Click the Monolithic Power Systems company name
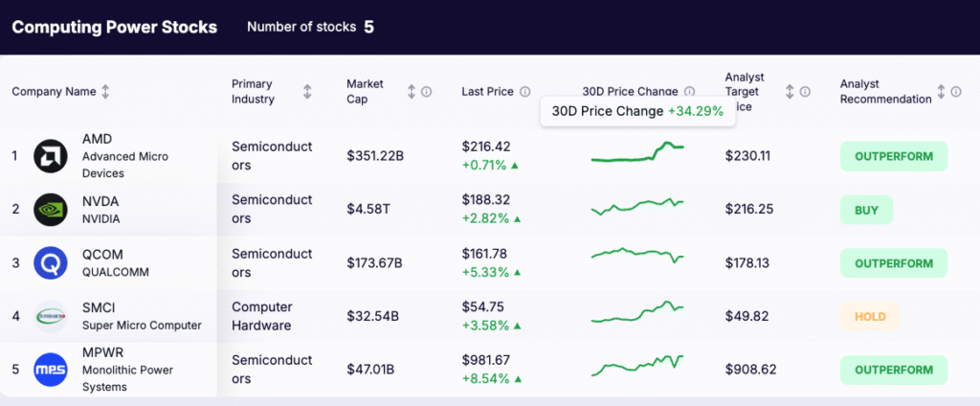980x406 pixels. coord(128,378)
